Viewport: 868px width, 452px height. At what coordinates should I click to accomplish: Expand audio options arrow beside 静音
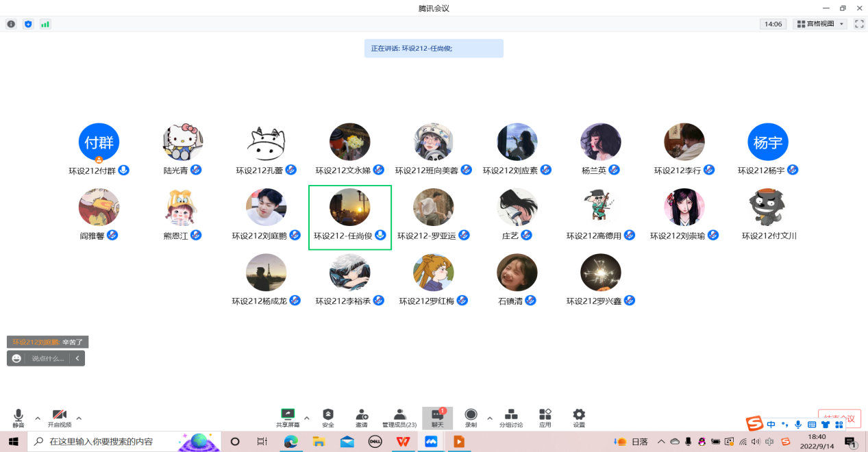(38, 418)
